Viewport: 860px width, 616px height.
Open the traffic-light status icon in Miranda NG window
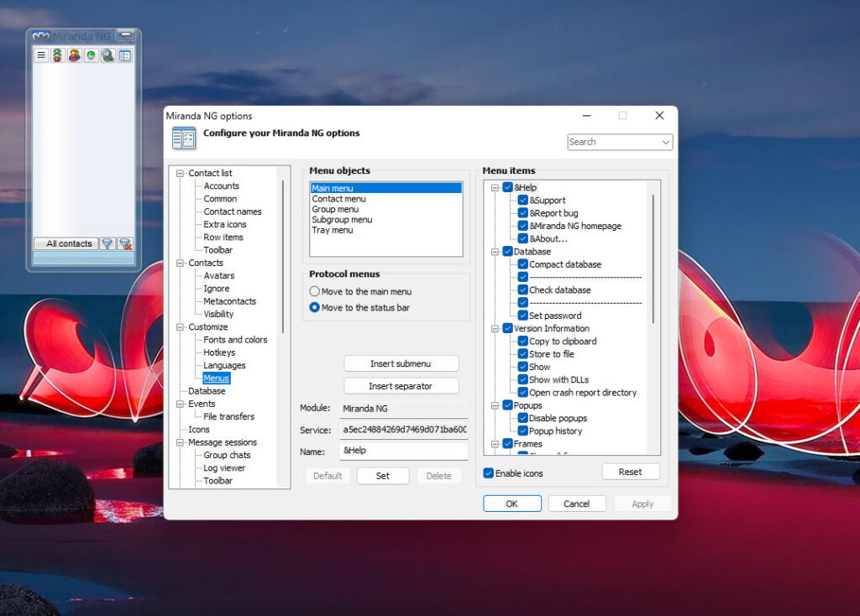(x=58, y=55)
